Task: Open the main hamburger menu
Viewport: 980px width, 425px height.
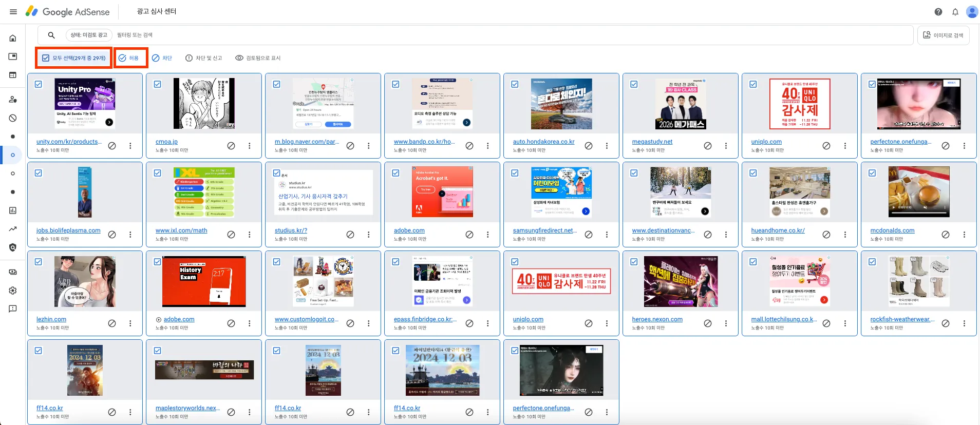Action: coord(13,12)
